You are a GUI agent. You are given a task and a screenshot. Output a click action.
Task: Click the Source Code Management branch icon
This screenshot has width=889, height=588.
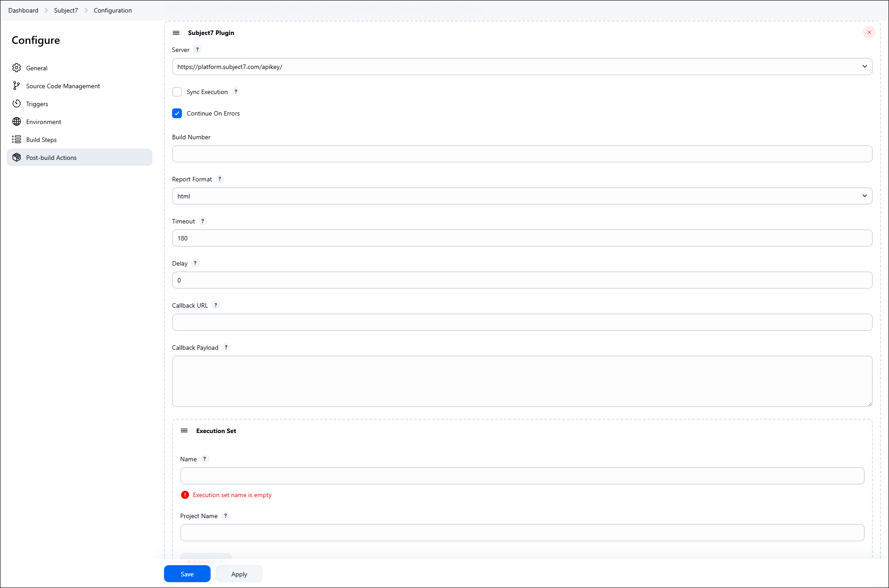pos(17,86)
